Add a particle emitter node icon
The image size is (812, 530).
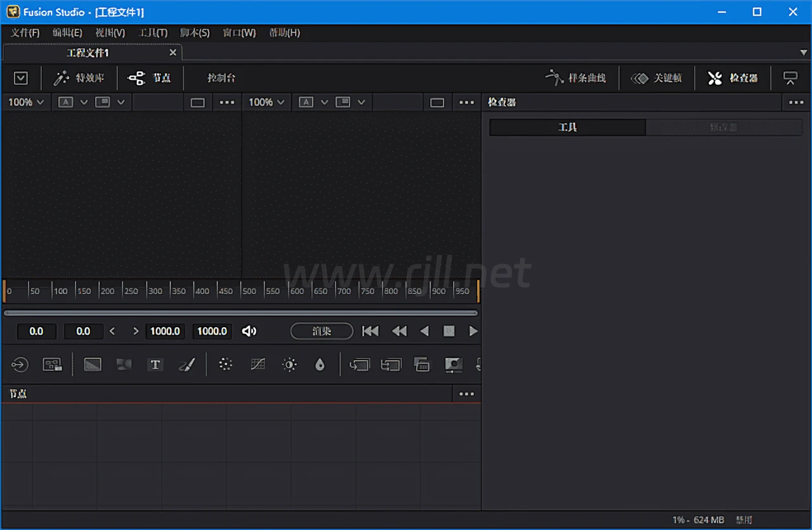[225, 365]
